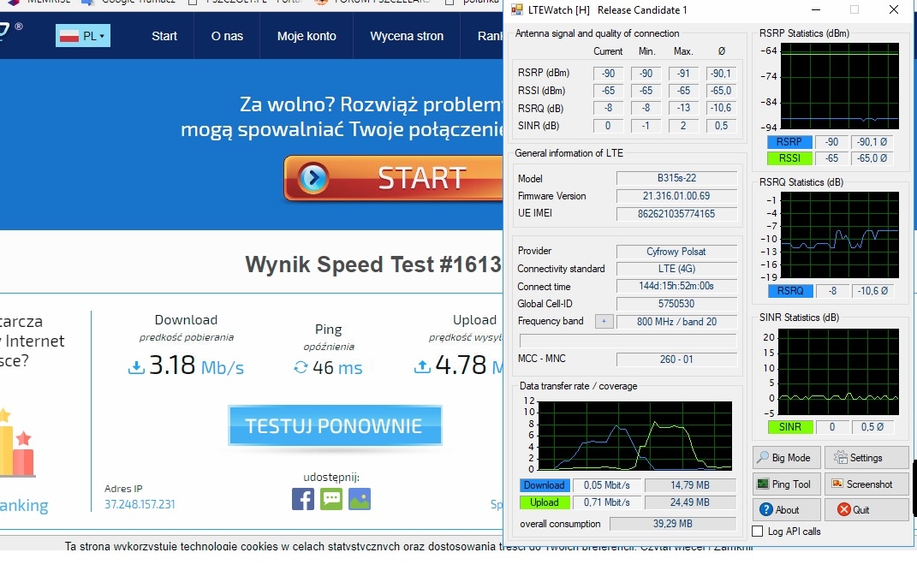
Task: Click the SINR max value 2
Action: pos(683,126)
